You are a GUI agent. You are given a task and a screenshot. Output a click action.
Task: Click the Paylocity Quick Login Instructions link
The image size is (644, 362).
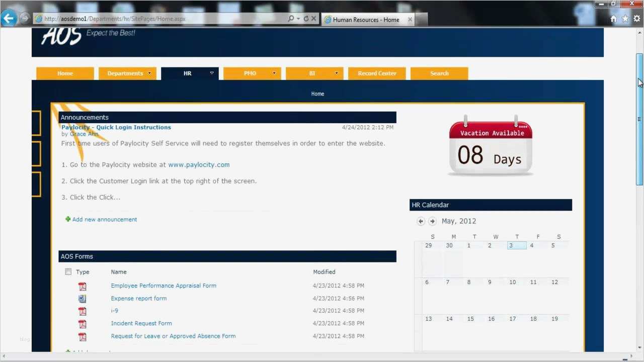116,127
